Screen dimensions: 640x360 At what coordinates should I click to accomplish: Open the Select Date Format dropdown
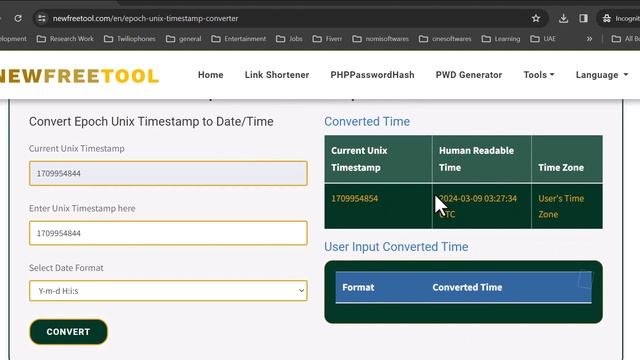click(x=168, y=291)
